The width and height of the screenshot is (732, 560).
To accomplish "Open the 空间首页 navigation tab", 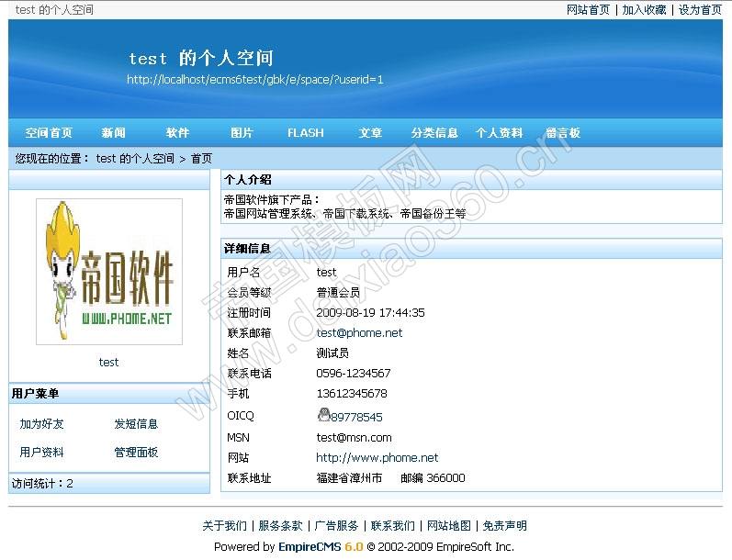I will [x=49, y=133].
